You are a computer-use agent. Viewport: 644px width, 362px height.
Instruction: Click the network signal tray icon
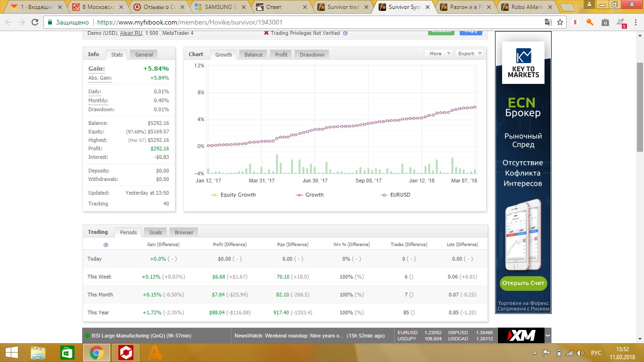pyautogui.click(x=570, y=353)
